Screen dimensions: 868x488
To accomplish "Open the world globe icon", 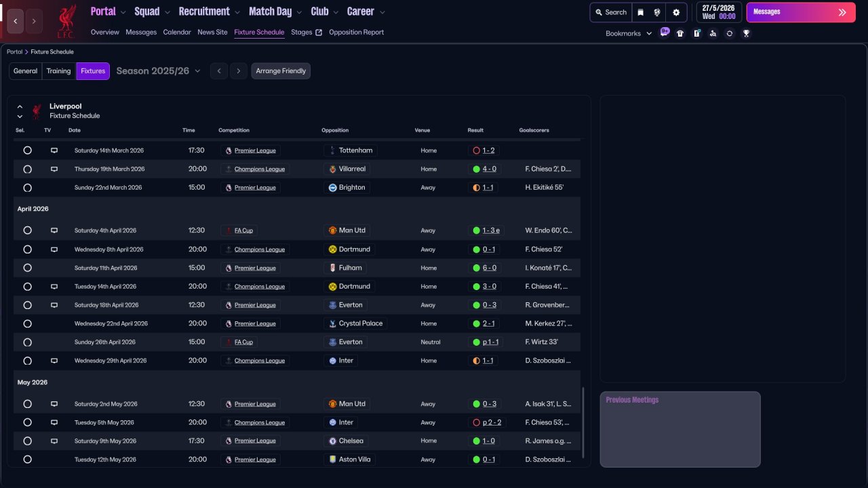I will click(657, 12).
